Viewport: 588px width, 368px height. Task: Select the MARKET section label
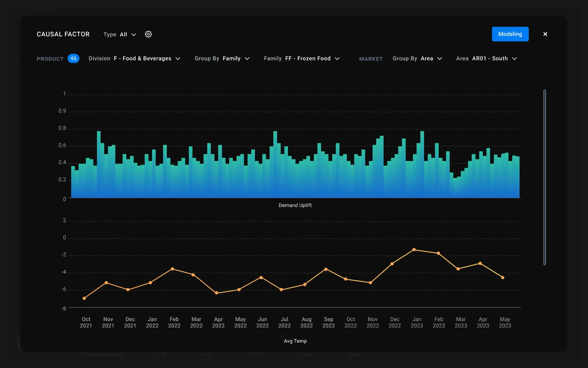coord(371,59)
